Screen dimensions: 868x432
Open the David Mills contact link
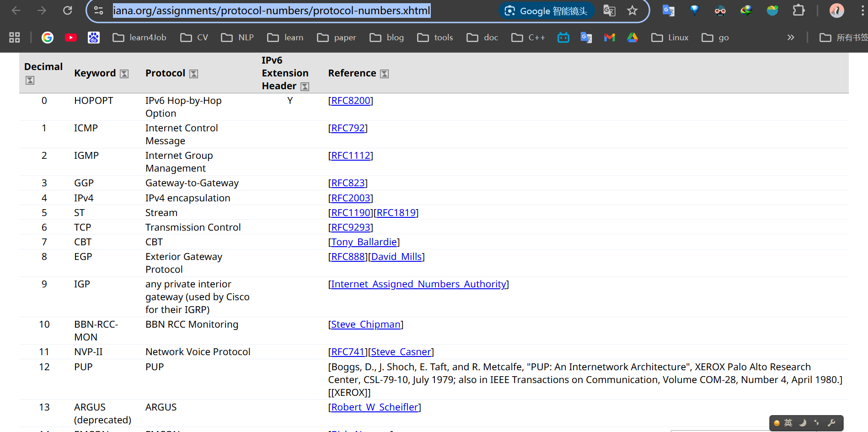[x=396, y=257]
